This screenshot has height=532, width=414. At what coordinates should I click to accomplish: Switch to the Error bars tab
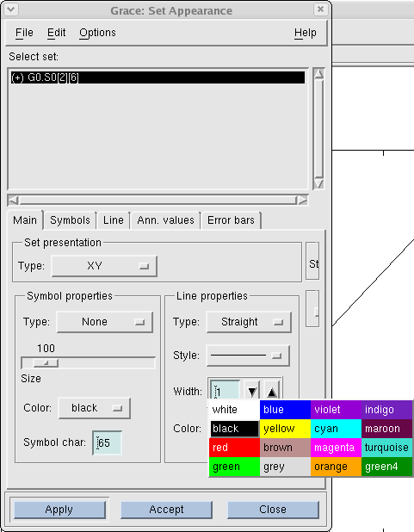point(231,220)
